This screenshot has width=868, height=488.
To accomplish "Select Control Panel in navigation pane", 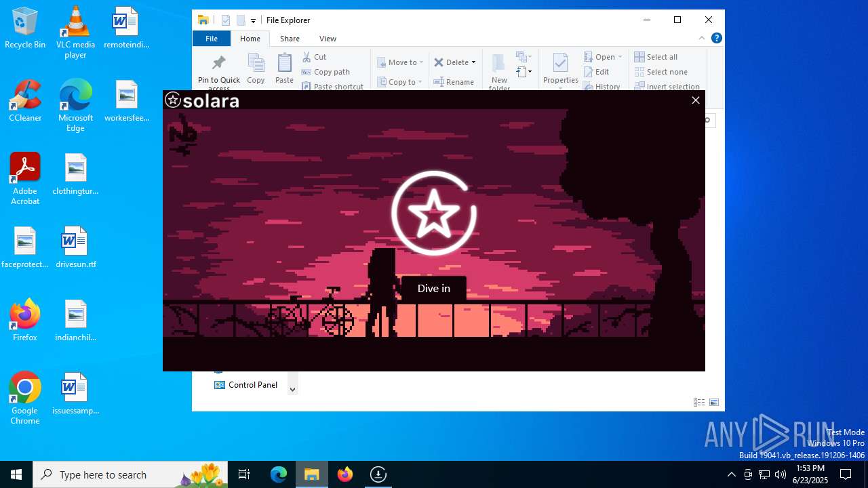I will click(x=245, y=385).
